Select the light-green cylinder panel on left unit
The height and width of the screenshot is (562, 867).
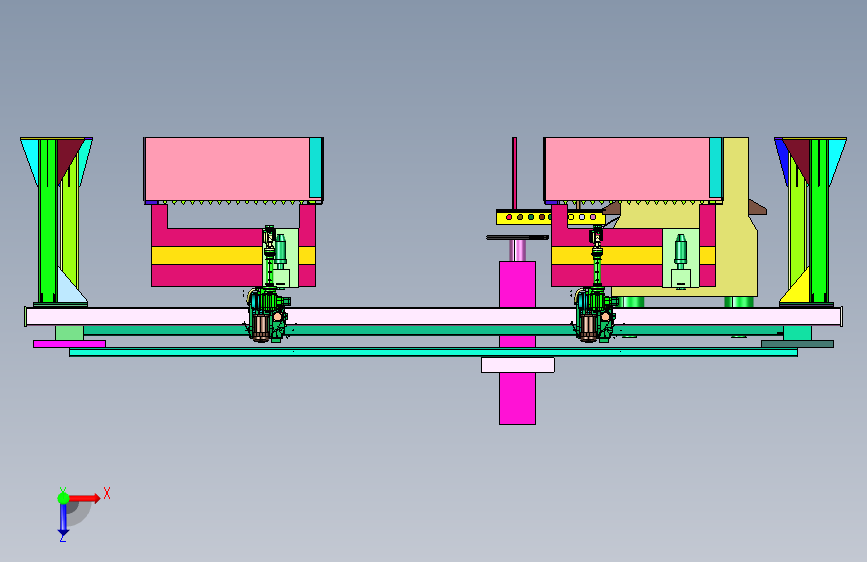tap(289, 258)
